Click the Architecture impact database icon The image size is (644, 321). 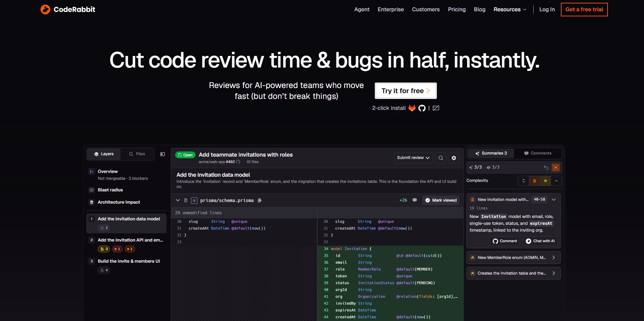(92, 202)
